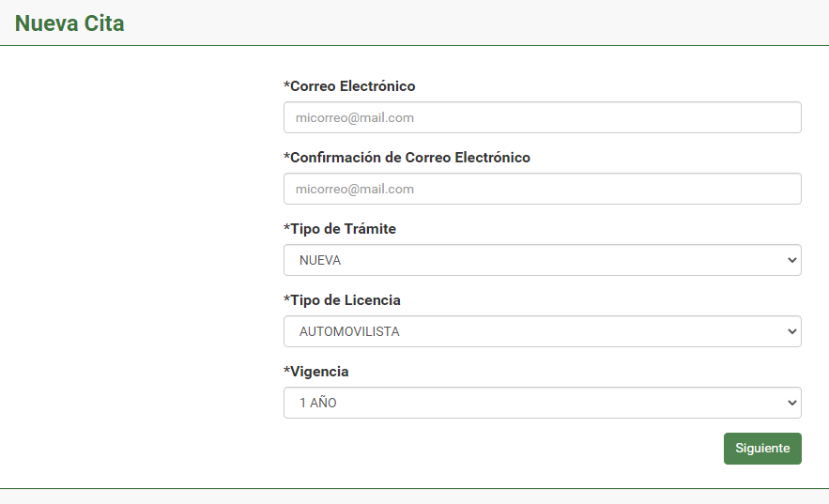Screen dimensions: 829x504
Task: Click the *Confirmación de Correo Electrónico label
Action: [x=407, y=158]
